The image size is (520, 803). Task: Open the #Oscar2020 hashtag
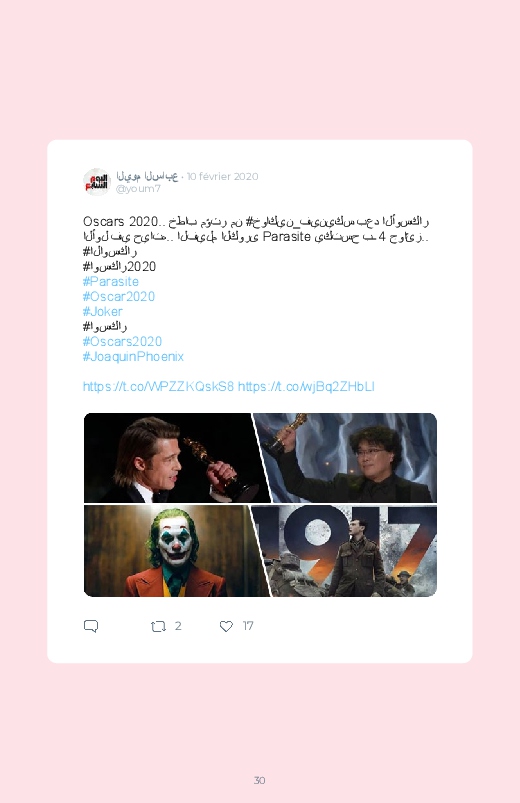pyautogui.click(x=119, y=297)
